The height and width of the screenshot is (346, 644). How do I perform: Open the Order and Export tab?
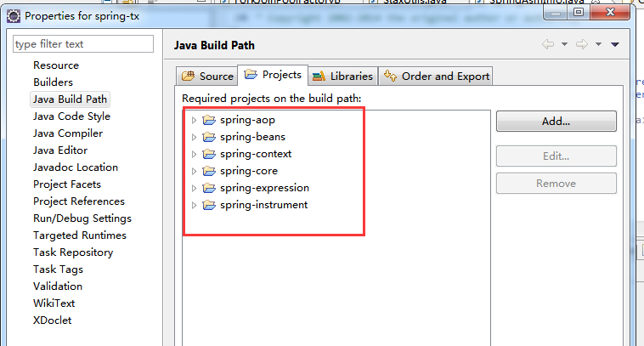click(436, 76)
